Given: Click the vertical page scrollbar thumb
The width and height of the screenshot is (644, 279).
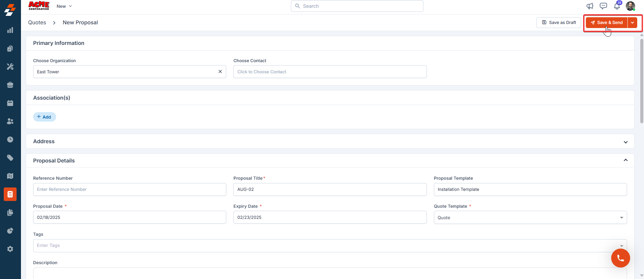Looking at the screenshot, I should [642, 81].
